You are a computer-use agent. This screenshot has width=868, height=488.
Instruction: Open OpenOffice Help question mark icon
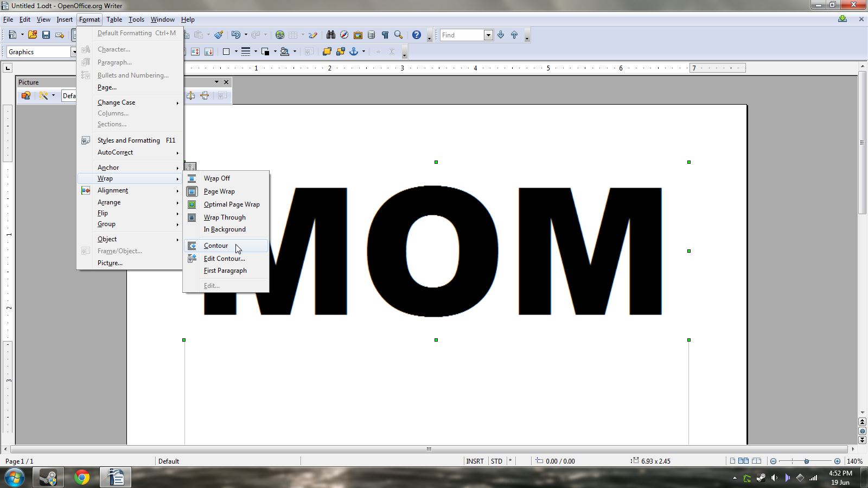[417, 35]
